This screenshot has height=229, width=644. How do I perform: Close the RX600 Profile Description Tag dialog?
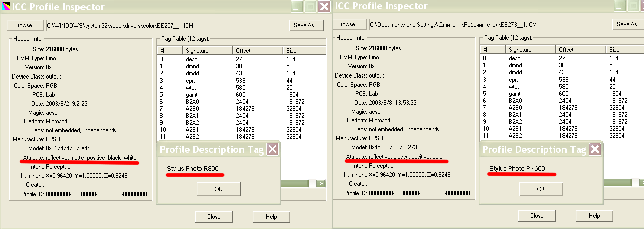[x=595, y=149]
